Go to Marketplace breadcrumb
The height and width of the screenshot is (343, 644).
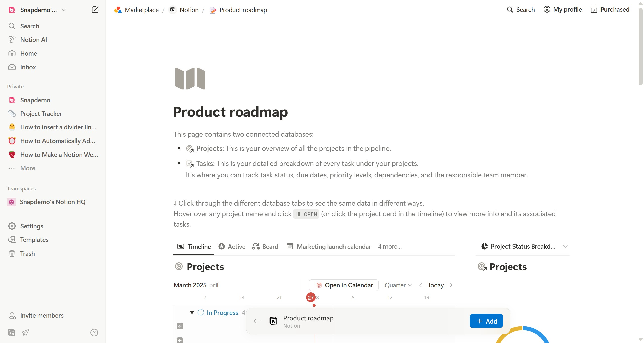[x=137, y=10]
